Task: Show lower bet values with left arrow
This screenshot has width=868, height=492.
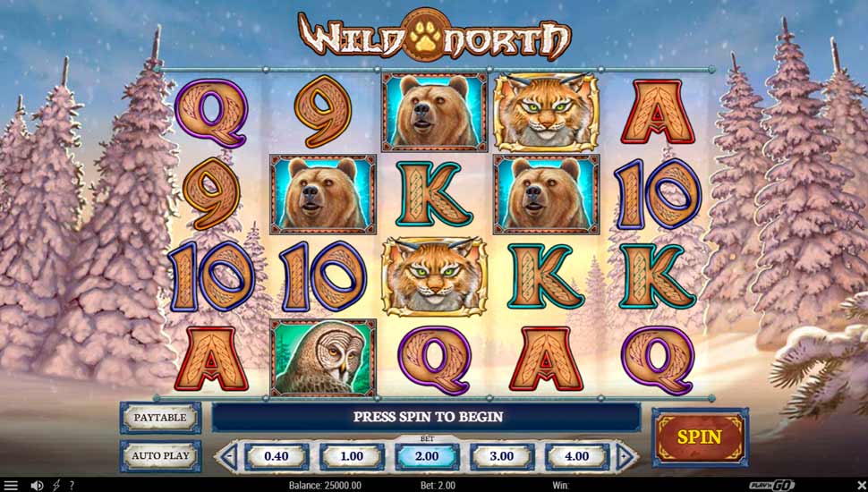Action: pyautogui.click(x=227, y=456)
